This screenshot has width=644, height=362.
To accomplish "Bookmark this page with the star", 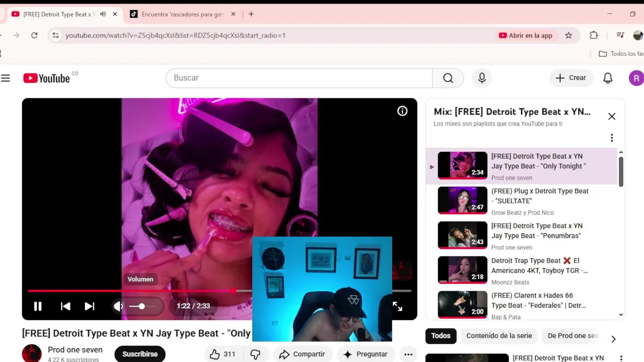I will (569, 35).
